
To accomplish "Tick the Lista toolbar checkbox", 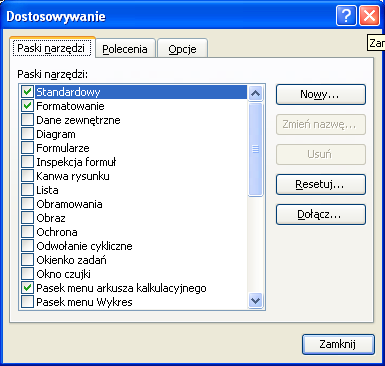I will point(27,190).
